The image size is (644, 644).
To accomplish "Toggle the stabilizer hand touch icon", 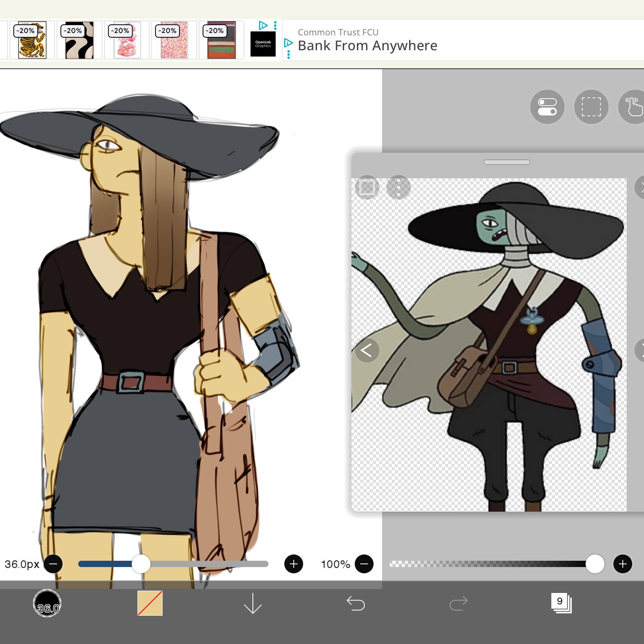I will point(633,107).
